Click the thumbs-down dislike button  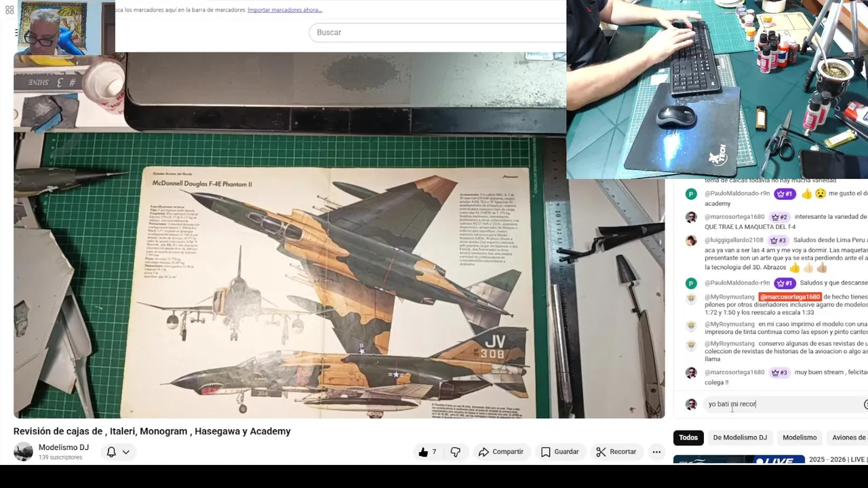[x=456, y=452]
